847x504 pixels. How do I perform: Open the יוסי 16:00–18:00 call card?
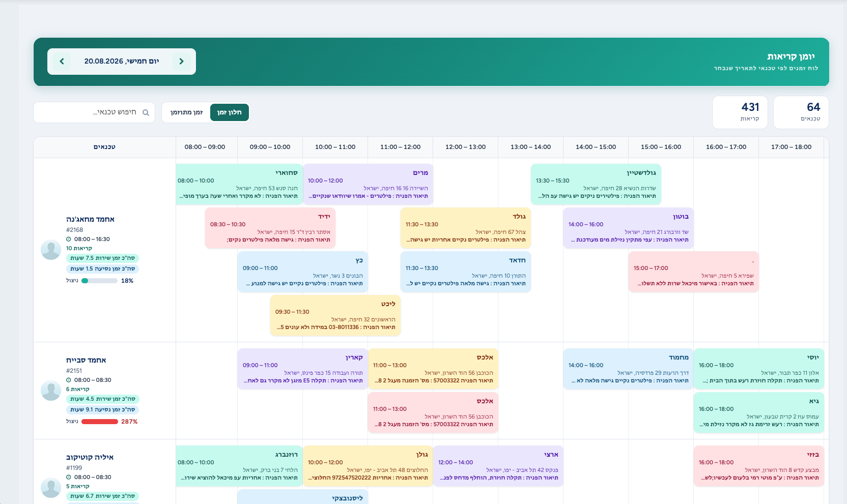(x=759, y=369)
